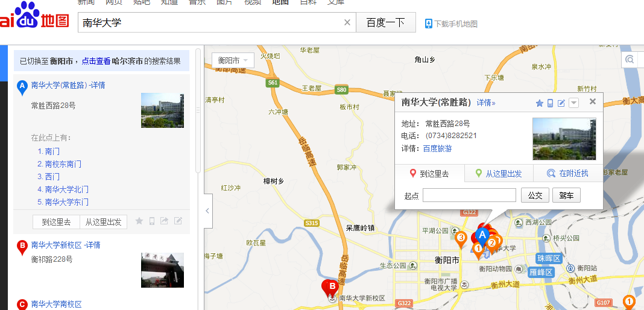Click 公交 button in popup
This screenshot has height=310, width=644.
pyautogui.click(x=535, y=195)
